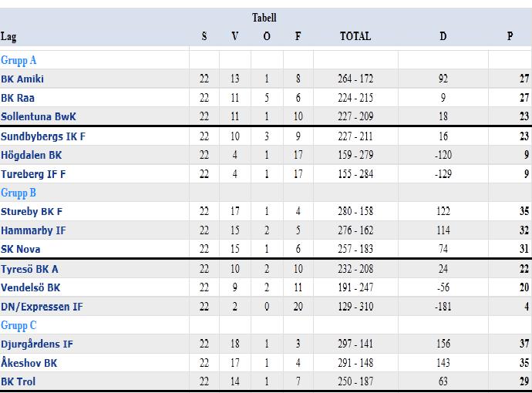Click the Åkeshov BK team link
The image size is (532, 393).
coord(29,362)
